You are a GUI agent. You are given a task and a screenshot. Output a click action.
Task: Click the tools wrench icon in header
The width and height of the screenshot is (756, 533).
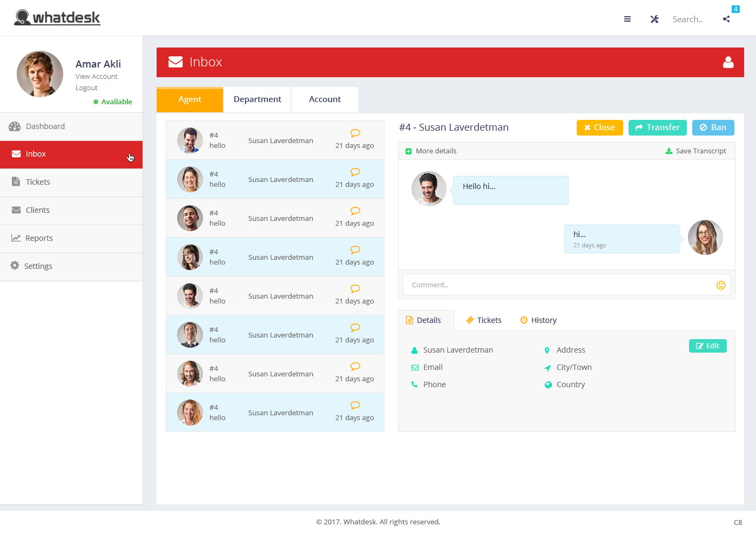coord(654,19)
